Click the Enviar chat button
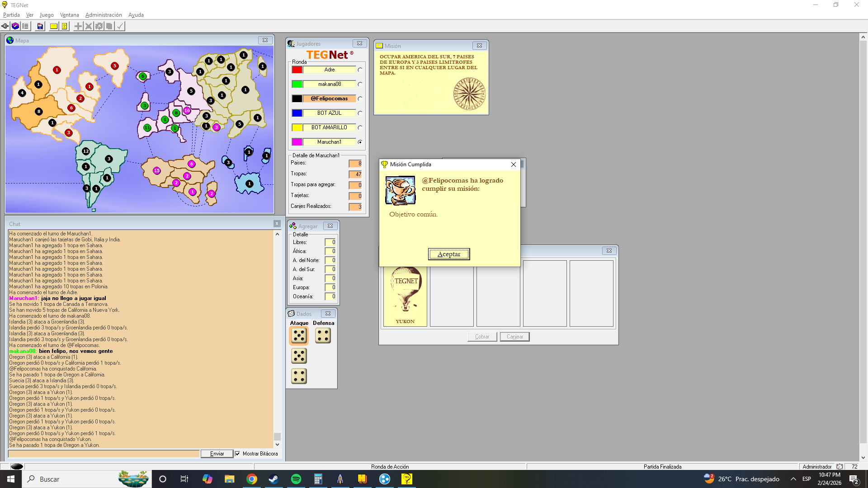Screen dimensions: 868x488 tap(217, 454)
